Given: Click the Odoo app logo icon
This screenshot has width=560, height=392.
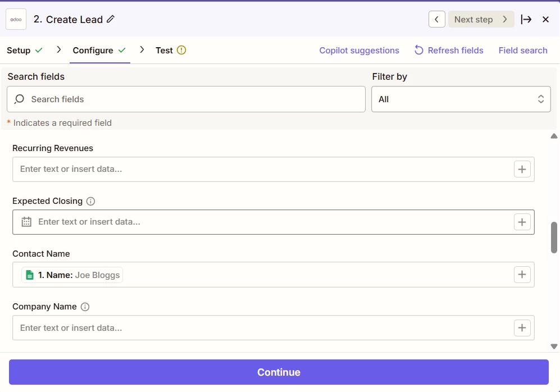Looking at the screenshot, I should [16, 19].
